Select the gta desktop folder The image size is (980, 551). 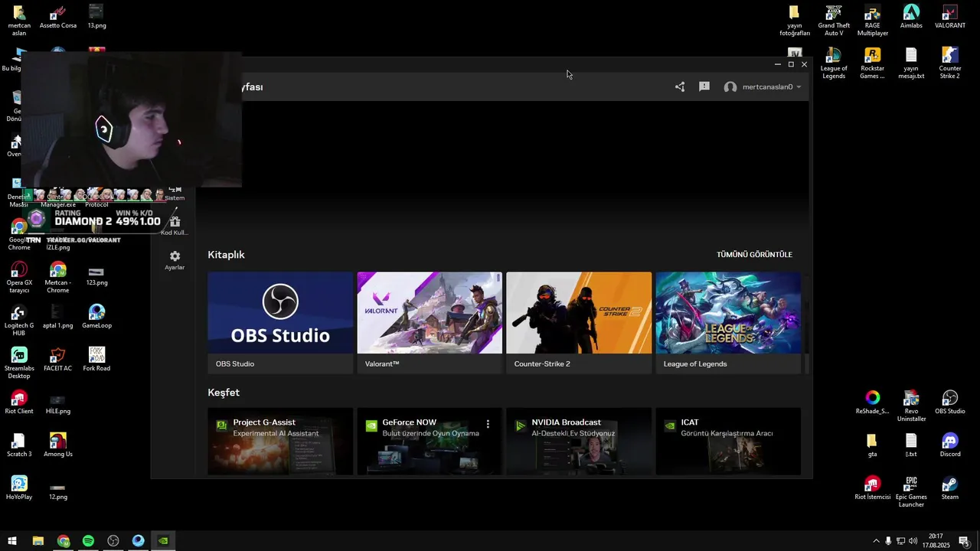click(871, 445)
